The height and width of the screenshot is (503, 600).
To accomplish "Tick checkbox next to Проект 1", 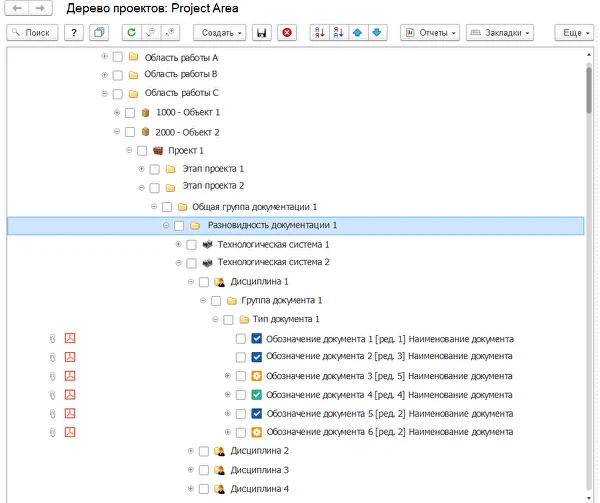I will pos(142,151).
